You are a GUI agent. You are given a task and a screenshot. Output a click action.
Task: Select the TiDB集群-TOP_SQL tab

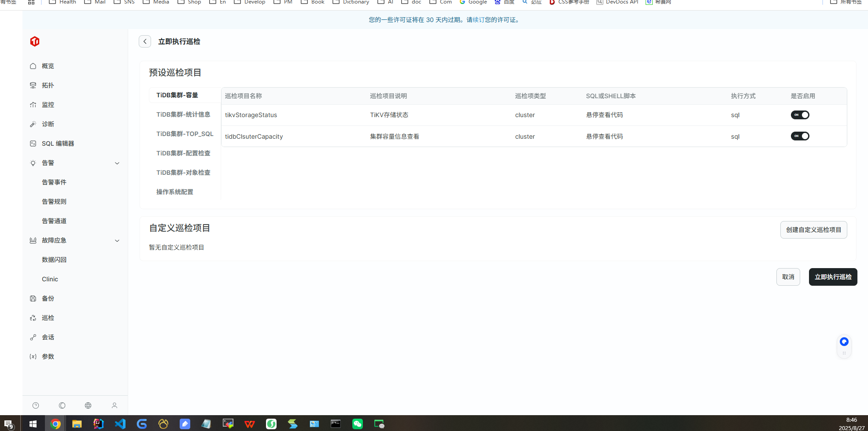[185, 134]
